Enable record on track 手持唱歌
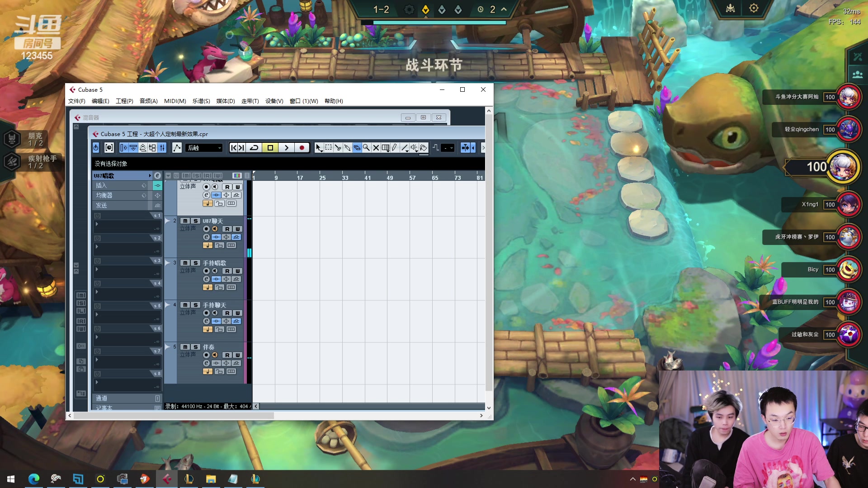This screenshot has height=488, width=868. [x=206, y=271]
